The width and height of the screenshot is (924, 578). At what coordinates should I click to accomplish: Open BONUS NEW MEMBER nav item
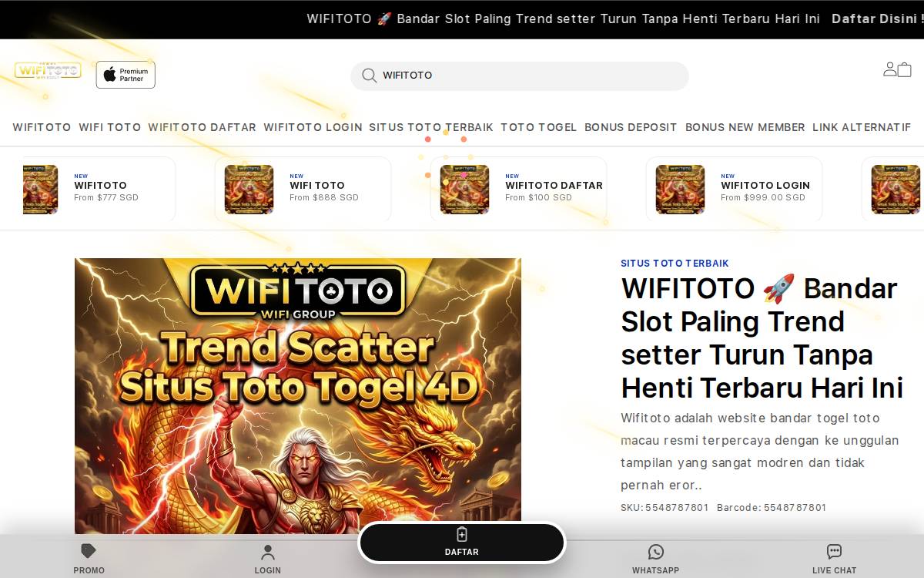pyautogui.click(x=745, y=127)
